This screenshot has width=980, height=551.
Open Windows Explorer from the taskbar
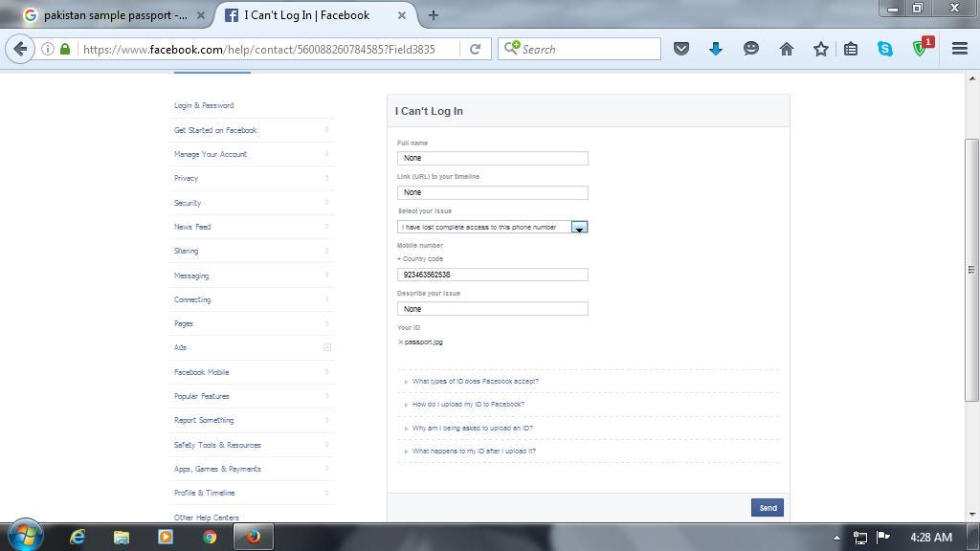pos(122,537)
